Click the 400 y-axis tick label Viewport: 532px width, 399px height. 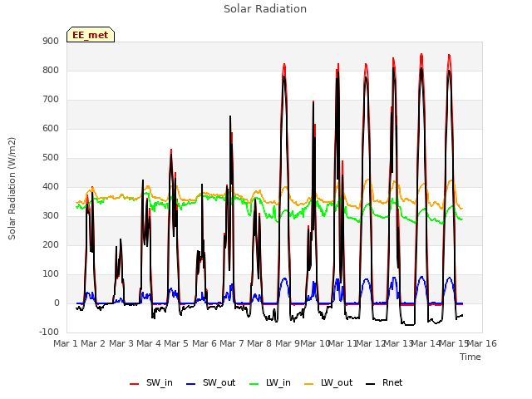click(51, 186)
